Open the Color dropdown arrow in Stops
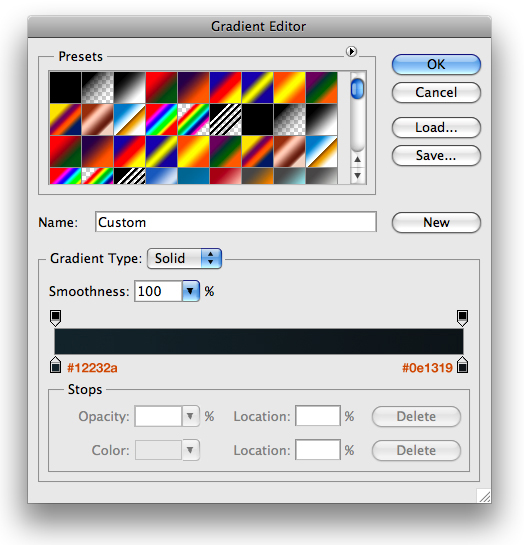The image size is (524, 545). coord(190,450)
